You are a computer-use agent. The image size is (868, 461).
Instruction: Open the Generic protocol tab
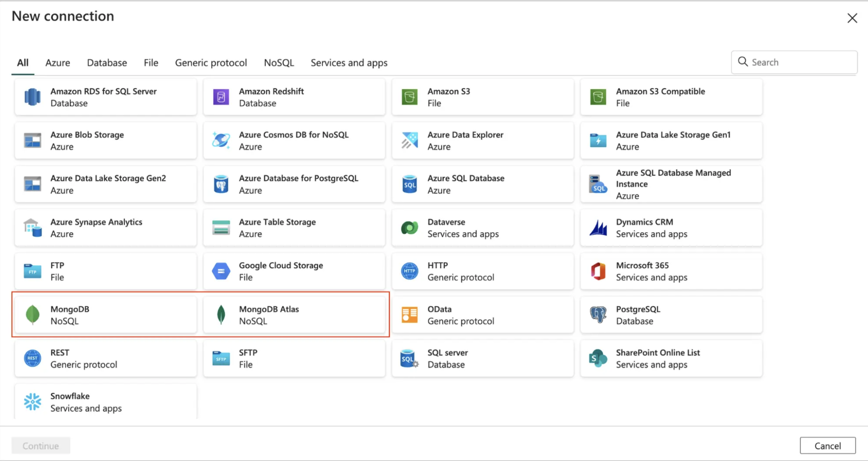click(211, 62)
